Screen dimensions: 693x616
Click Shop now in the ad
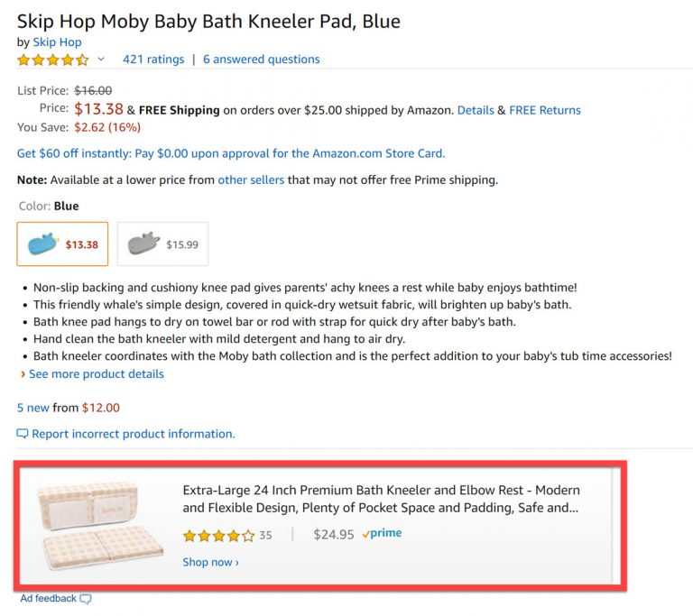click(x=210, y=562)
